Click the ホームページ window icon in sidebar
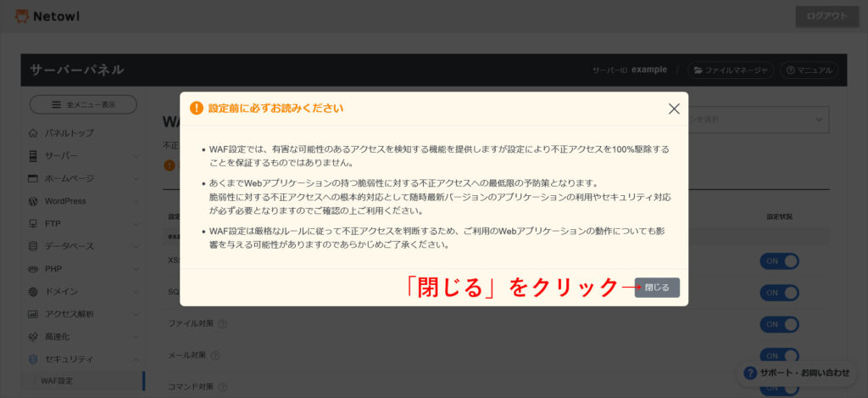Screen dimensions: 868x398 click(x=33, y=178)
